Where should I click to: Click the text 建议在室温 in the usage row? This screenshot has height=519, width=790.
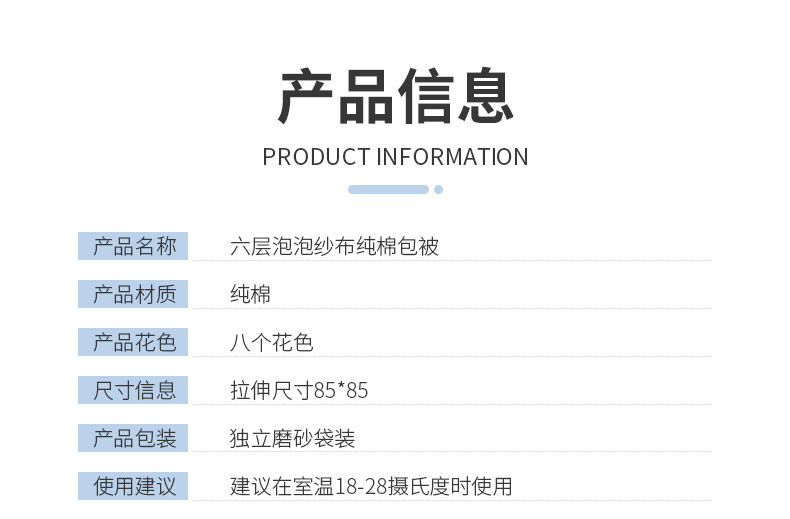[282, 486]
